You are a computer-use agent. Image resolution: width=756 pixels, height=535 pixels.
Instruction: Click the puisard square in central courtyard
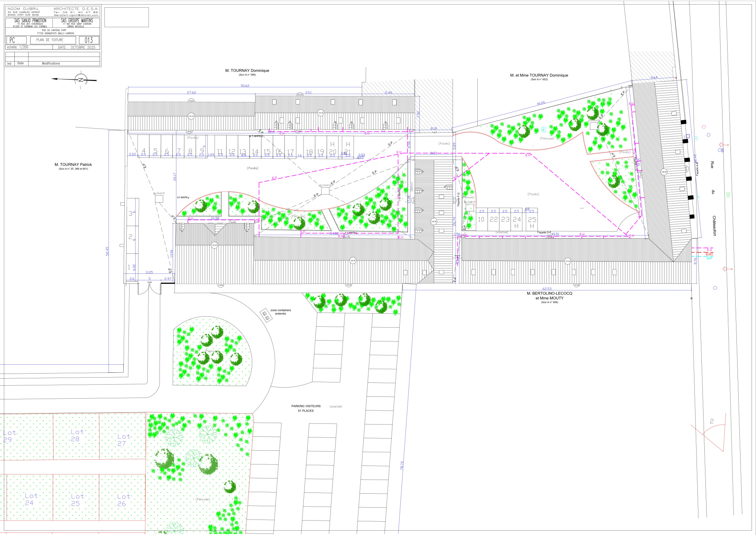(x=325, y=191)
